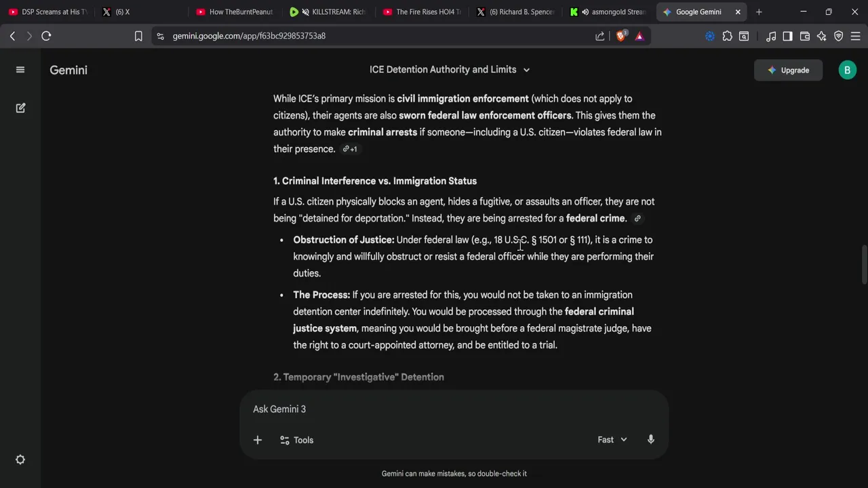The height and width of the screenshot is (488, 868).
Task: Click the Brave Shields lion icon
Action: point(620,36)
